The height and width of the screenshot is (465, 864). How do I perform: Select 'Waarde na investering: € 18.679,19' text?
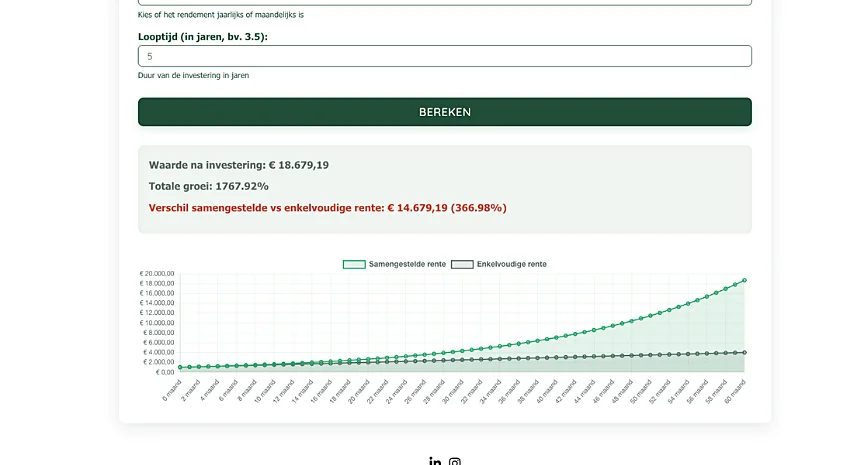click(x=239, y=165)
